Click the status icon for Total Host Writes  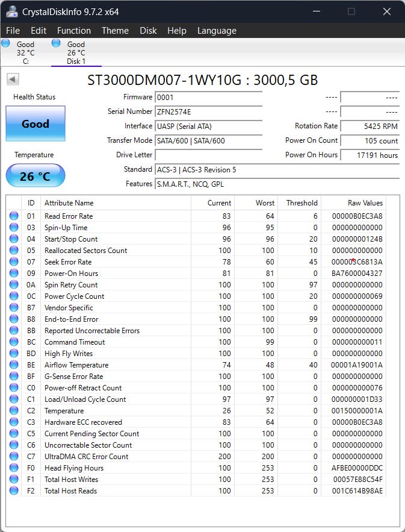[14, 480]
